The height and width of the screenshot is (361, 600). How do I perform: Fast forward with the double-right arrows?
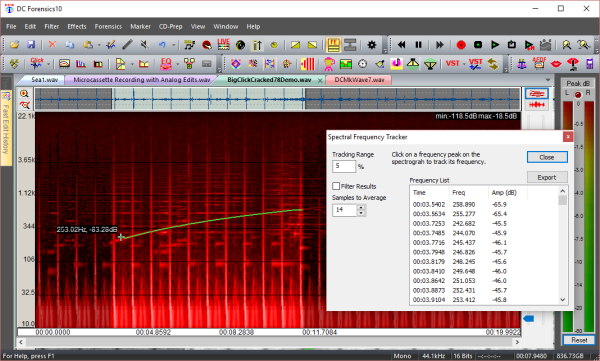click(x=440, y=45)
